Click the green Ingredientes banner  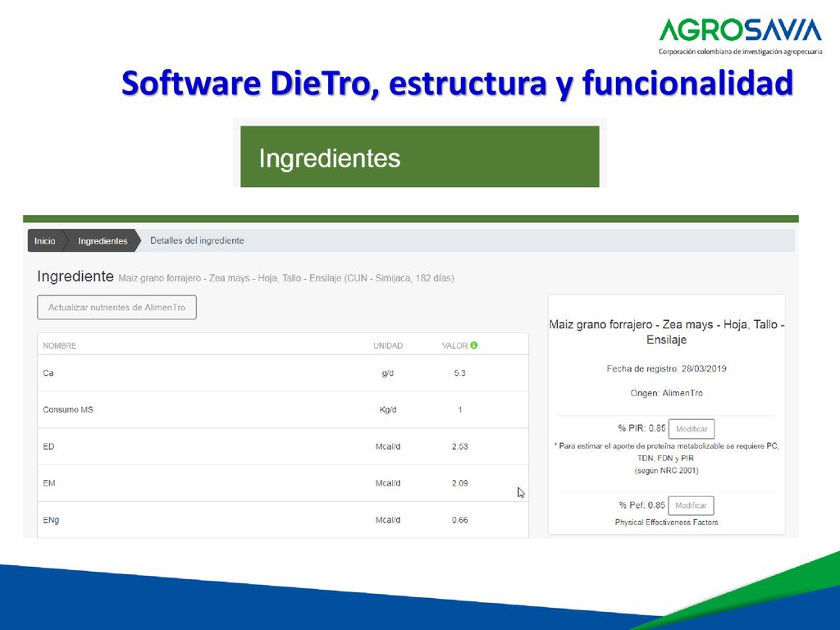coord(419,157)
